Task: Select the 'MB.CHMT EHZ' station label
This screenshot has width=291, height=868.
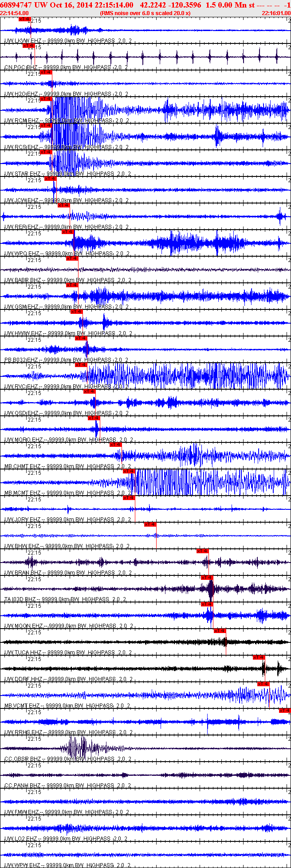Action: (23, 466)
